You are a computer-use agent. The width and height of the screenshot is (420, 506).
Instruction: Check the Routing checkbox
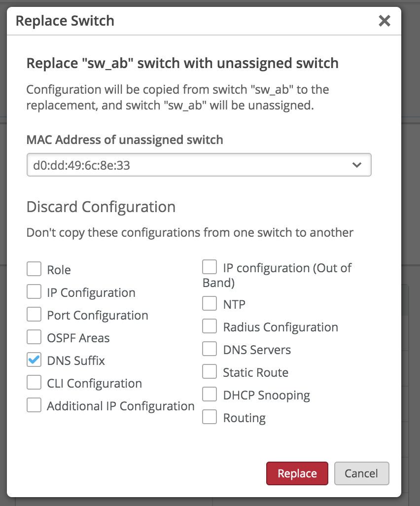(210, 417)
